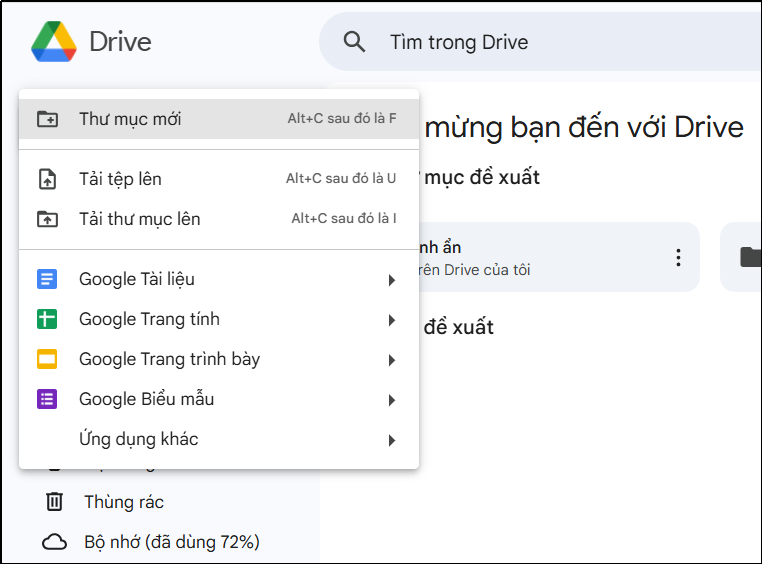Screen dimensions: 762x564
Task: Expand Google Trang tính submenu arrow
Action: tap(392, 320)
